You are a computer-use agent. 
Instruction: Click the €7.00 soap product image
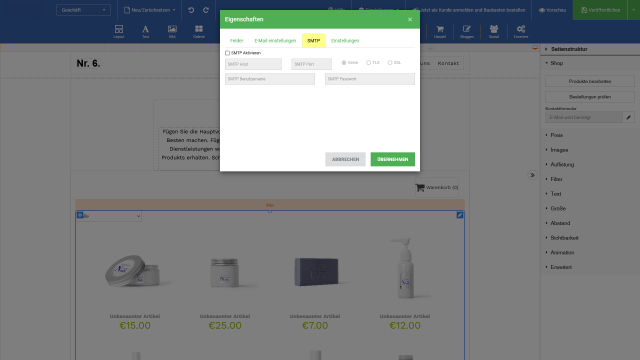coord(316,271)
